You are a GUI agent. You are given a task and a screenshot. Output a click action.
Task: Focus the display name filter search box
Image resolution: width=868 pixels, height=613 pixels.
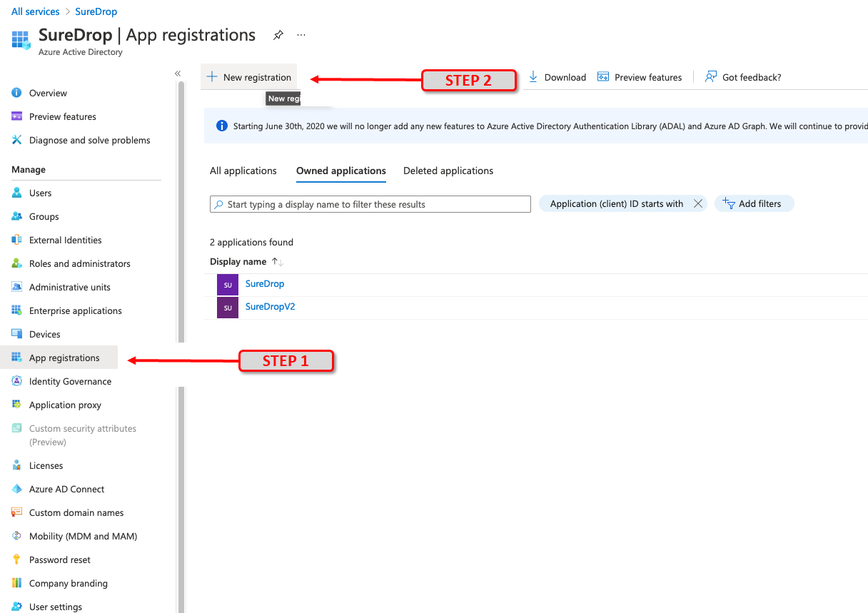click(x=370, y=204)
